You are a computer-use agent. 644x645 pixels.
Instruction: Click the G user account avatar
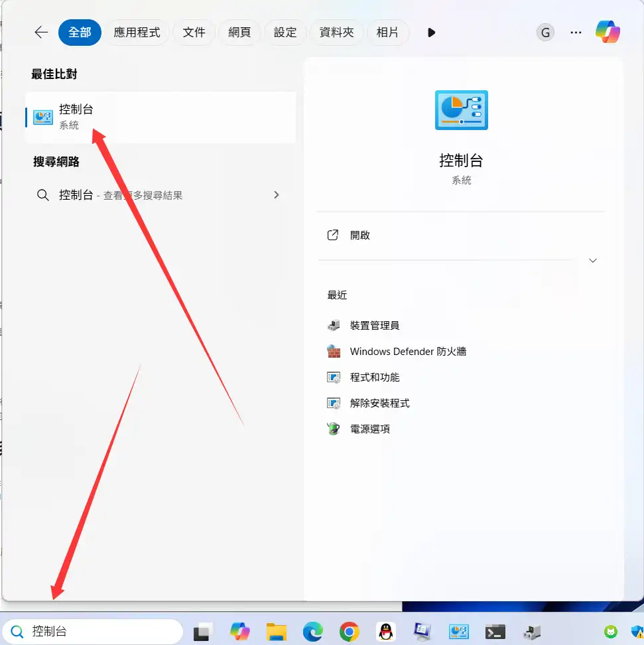[545, 33]
